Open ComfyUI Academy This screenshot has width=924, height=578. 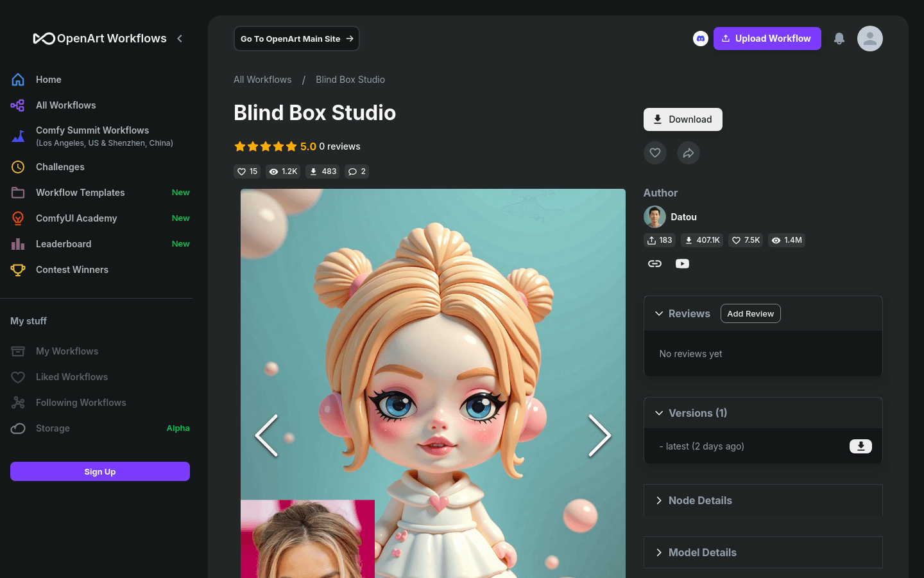(x=76, y=218)
